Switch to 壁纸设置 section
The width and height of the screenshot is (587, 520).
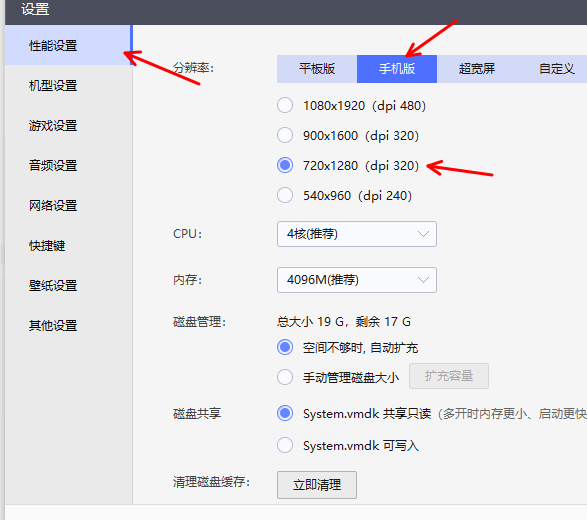69,285
